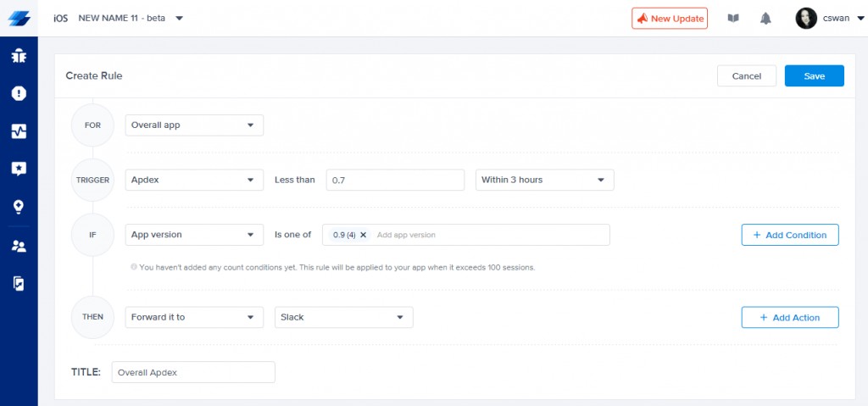Screen dimensions: 868x406
Task: Expand the cswan account menu
Action: [x=860, y=19]
